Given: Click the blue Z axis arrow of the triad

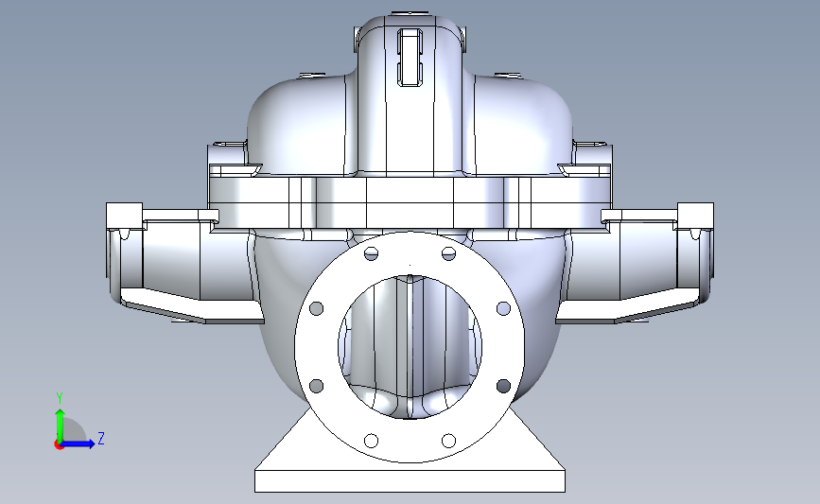Looking at the screenshot, I should pos(79,443).
